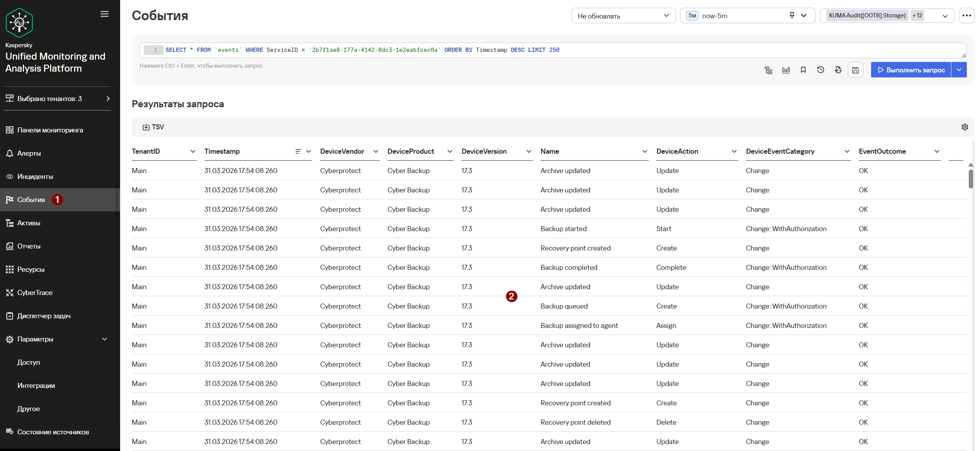Toggle Timestamp column sort order icon
Viewport: 980px width, 451px height.
coord(298,151)
